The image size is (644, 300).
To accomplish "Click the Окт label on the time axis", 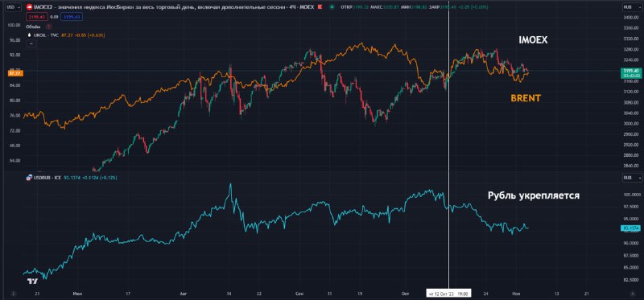I will [406, 294].
